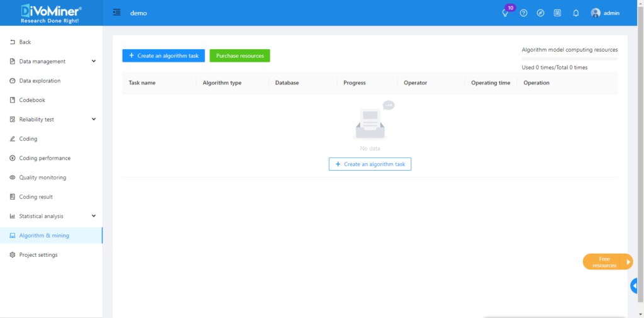Image resolution: width=644 pixels, height=318 pixels.
Task: Select Data exploration in sidebar
Action: click(x=40, y=81)
